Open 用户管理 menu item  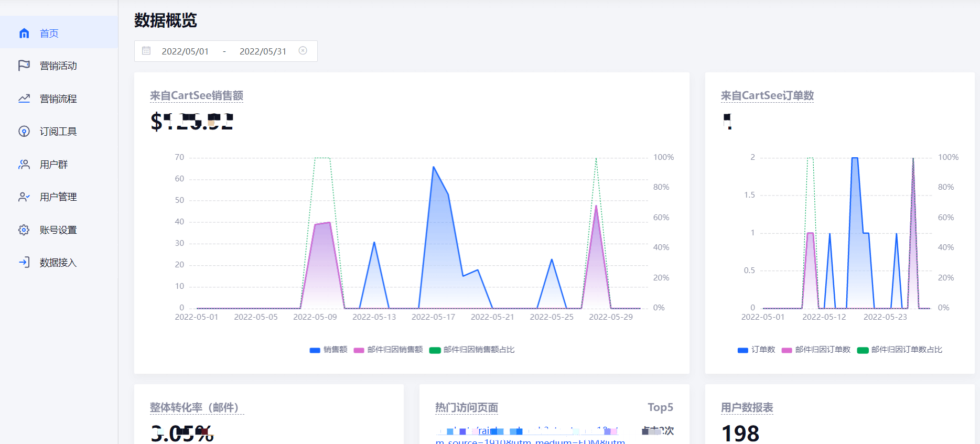tap(59, 197)
